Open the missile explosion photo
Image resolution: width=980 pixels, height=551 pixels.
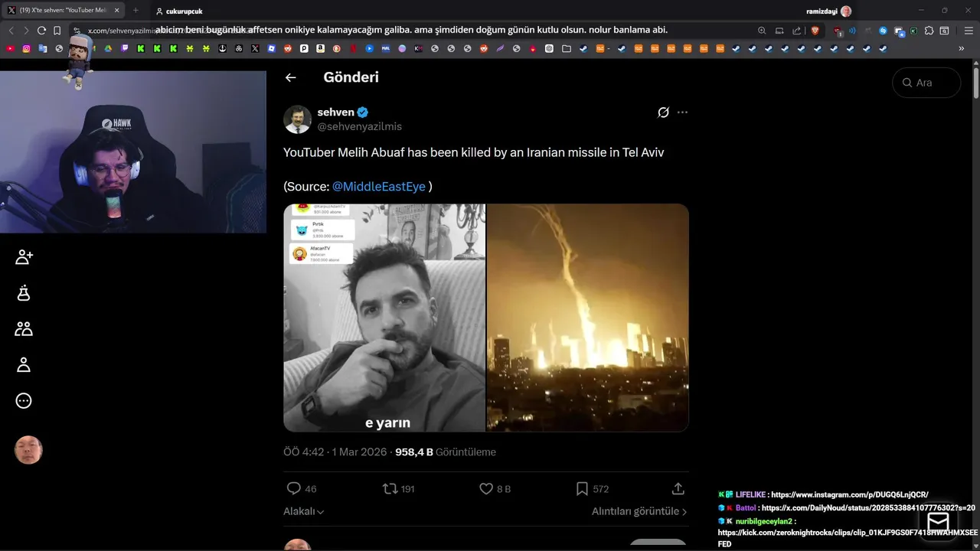tap(588, 318)
